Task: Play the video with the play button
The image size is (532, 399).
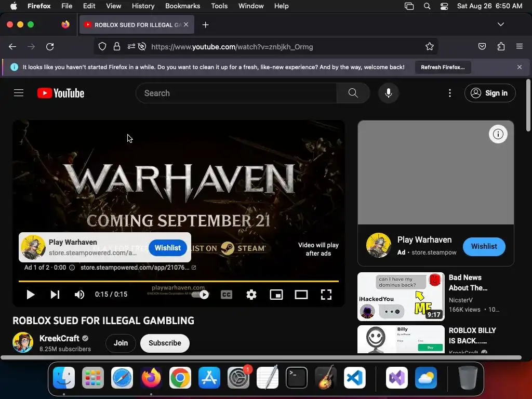Action: [x=31, y=295]
